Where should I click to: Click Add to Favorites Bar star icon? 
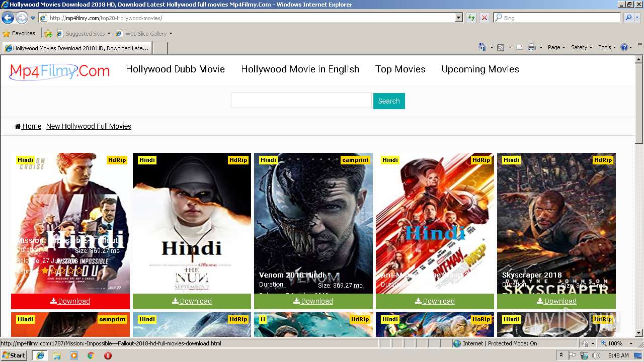pos(48,33)
